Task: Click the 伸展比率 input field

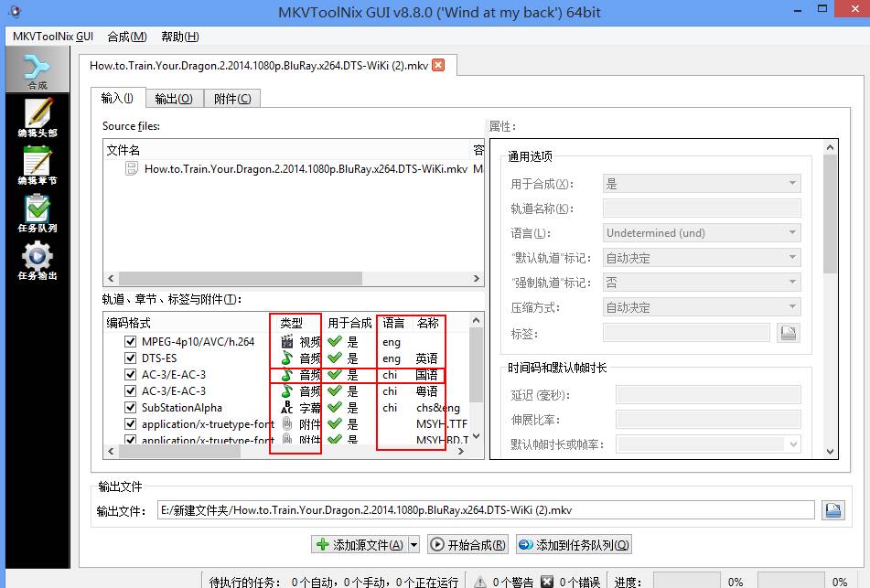Action: tap(708, 420)
